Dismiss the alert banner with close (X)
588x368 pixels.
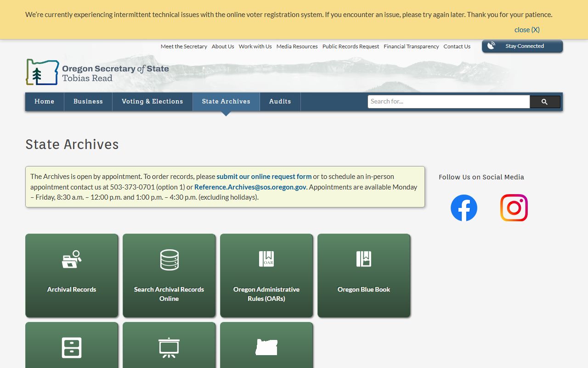(x=526, y=30)
